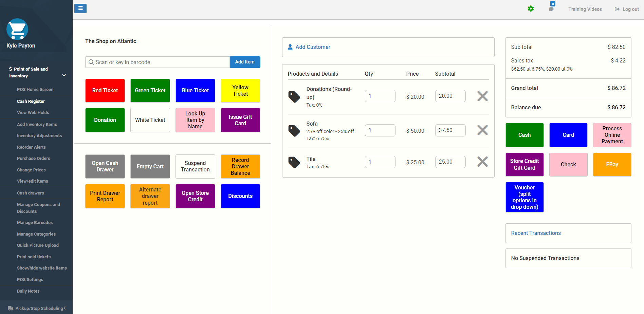Screen dimensions: 644x314
Task: Click Print Drawer Report
Action: pyautogui.click(x=105, y=196)
